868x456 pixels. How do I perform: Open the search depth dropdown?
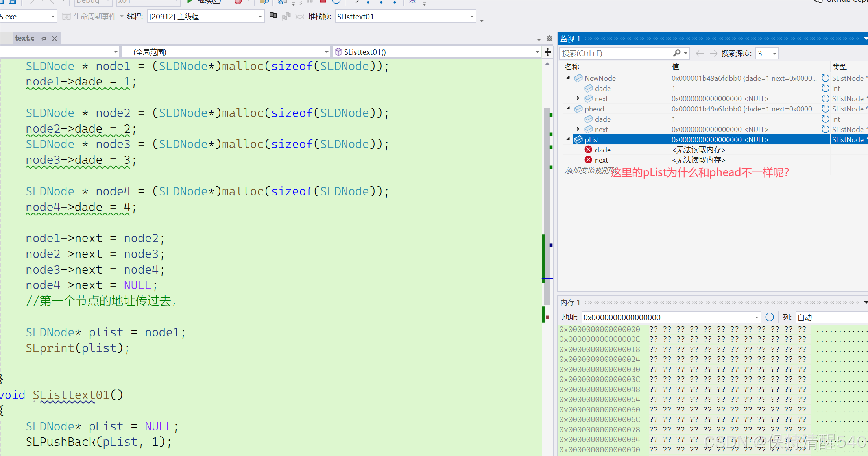tap(774, 53)
